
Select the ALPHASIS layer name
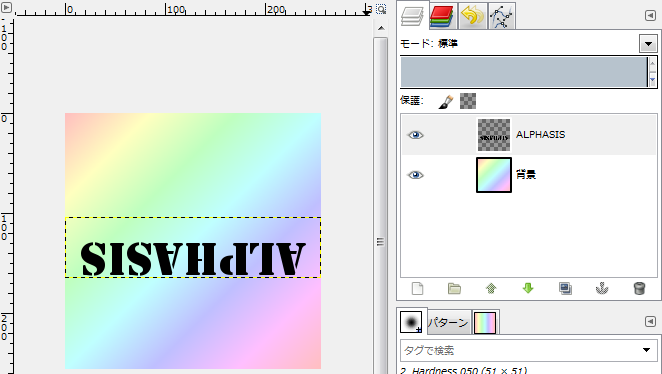(x=540, y=135)
